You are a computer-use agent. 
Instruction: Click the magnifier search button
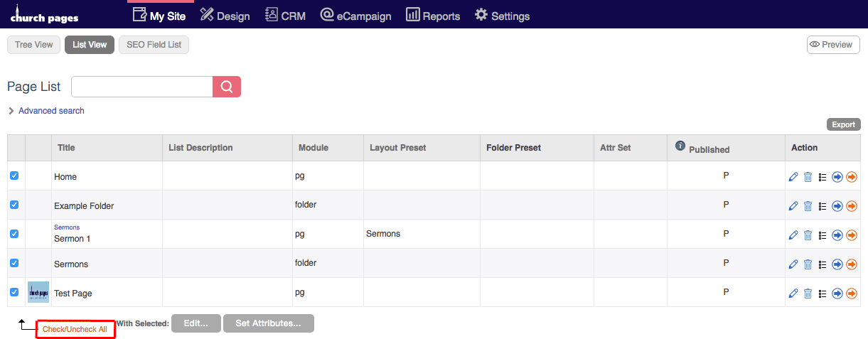(x=227, y=87)
